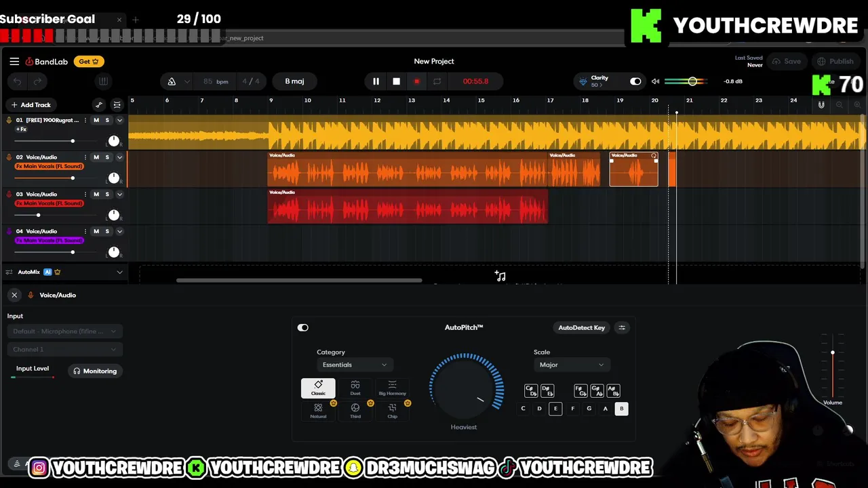Select key note B
This screenshot has height=488, width=868.
621,409
